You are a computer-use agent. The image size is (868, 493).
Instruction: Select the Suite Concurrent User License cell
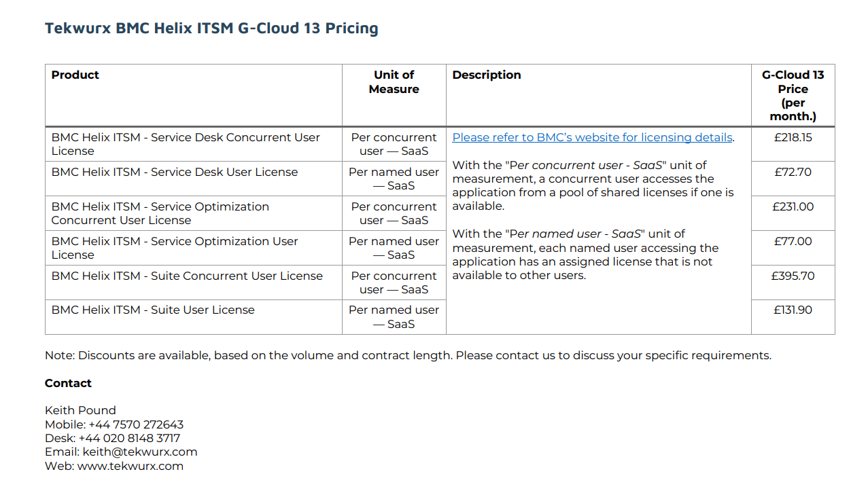tap(187, 276)
